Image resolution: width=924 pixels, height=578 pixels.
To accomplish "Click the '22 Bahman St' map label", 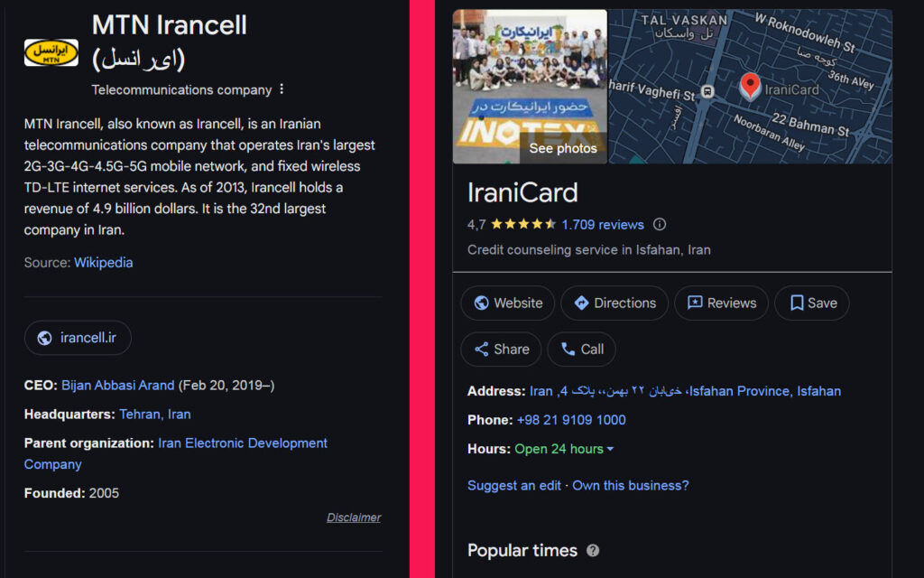I will [x=810, y=125].
